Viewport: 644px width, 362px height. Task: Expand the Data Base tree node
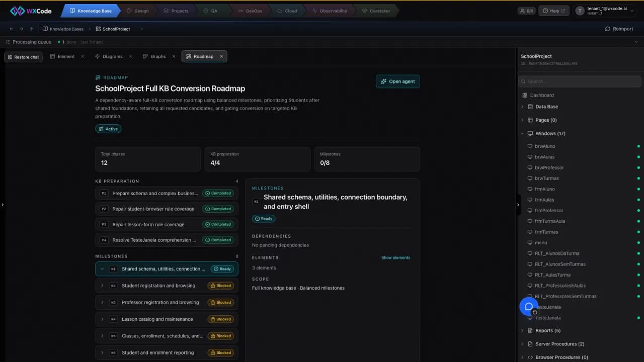pos(522,107)
